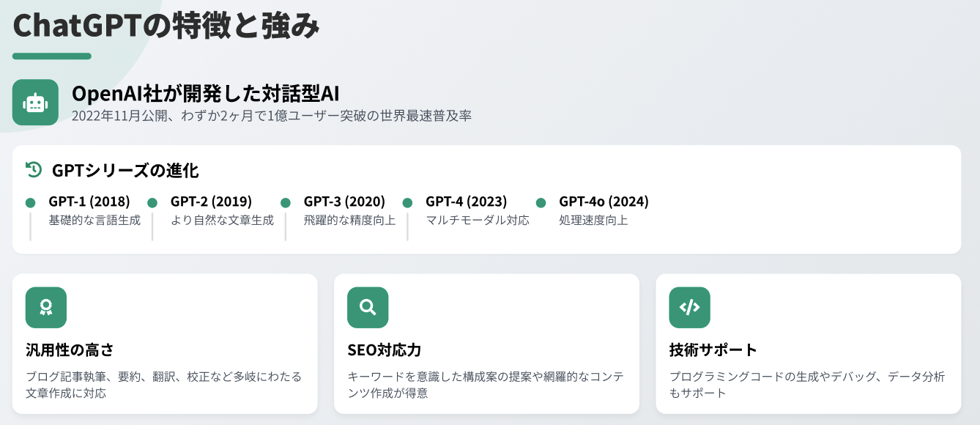
Task: Click the GPT-4o (2024) label
Action: coord(604,202)
